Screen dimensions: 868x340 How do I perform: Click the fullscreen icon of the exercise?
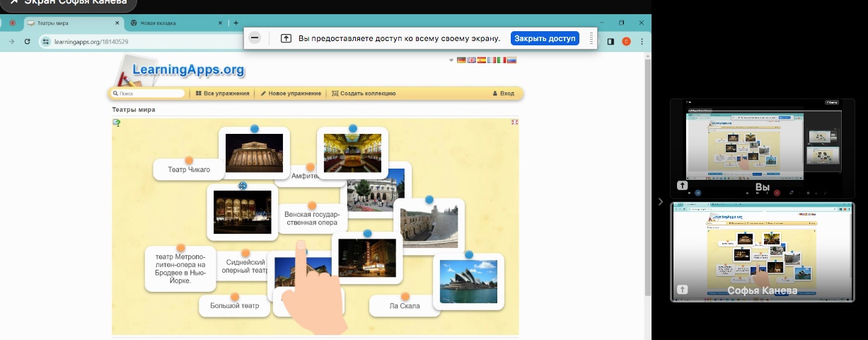(514, 123)
